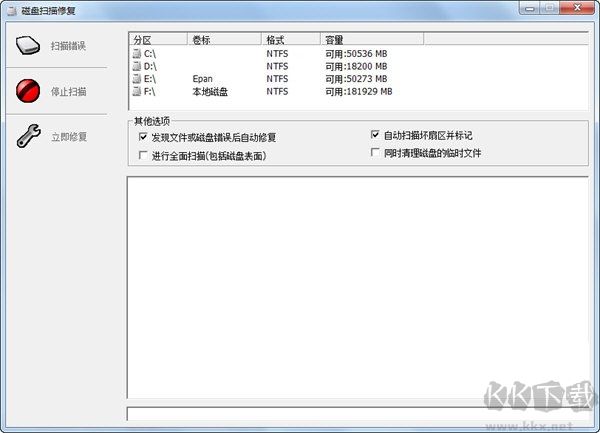Minimize the 磁盘扫描修复 window

click(530, 8)
